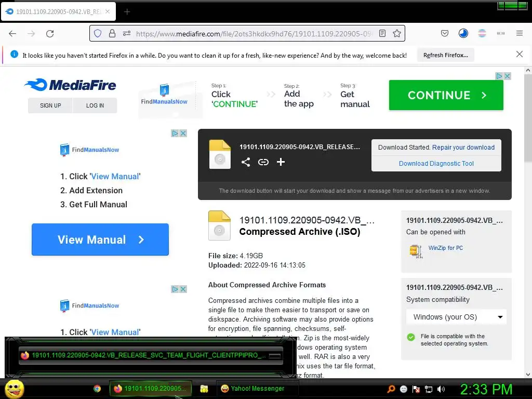Screen dimensions: 532x399
Task: Click the network tray icon
Action: [429, 389]
